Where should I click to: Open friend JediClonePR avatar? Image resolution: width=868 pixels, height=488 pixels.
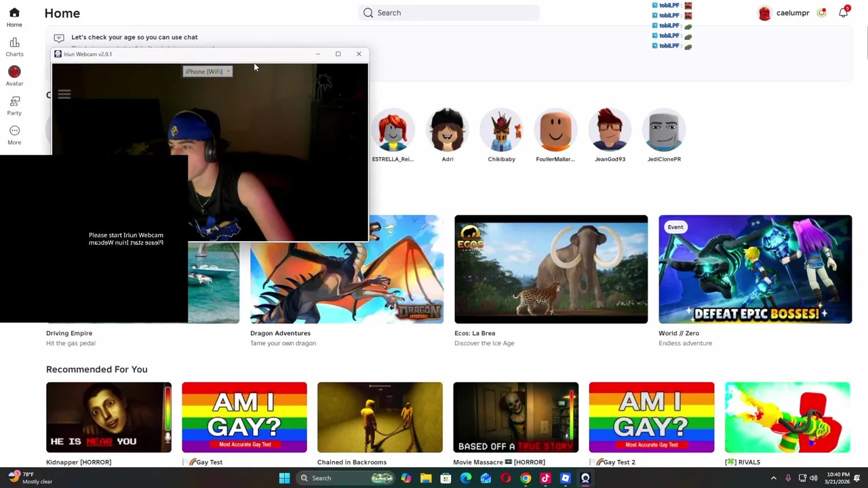[x=664, y=129]
